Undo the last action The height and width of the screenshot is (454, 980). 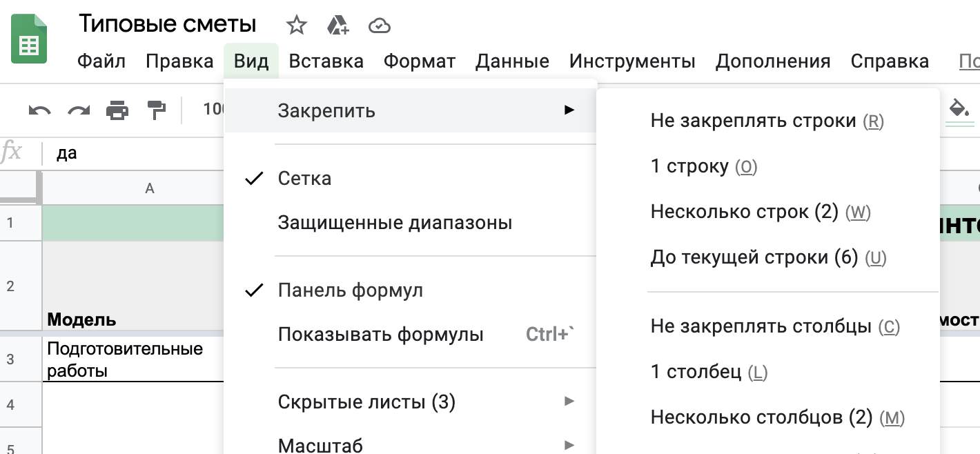click(x=39, y=110)
